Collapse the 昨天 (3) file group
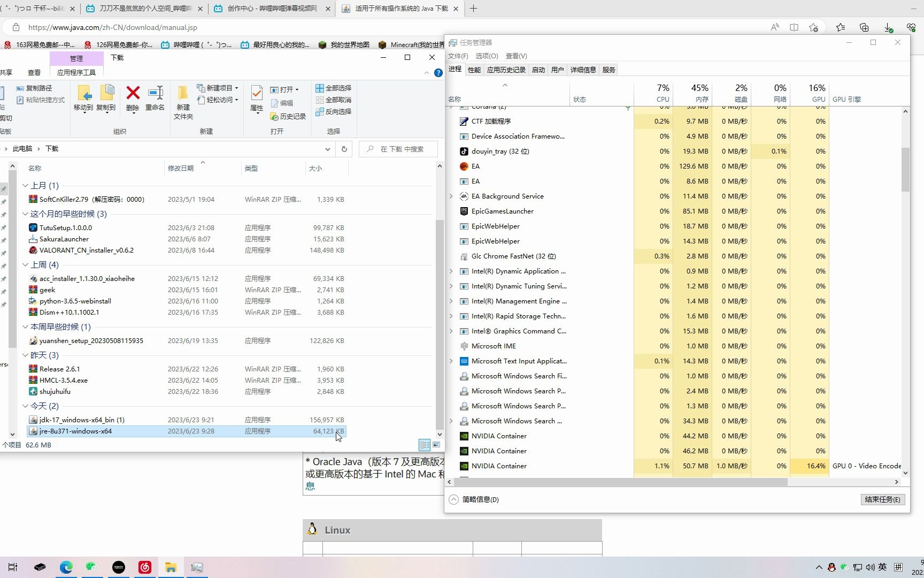Image resolution: width=924 pixels, height=578 pixels. [x=25, y=355]
